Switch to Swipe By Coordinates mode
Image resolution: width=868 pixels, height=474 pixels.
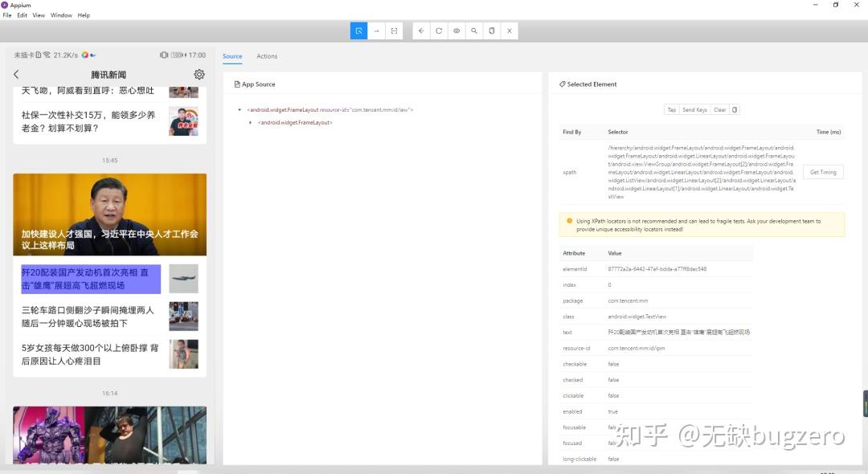pos(376,31)
